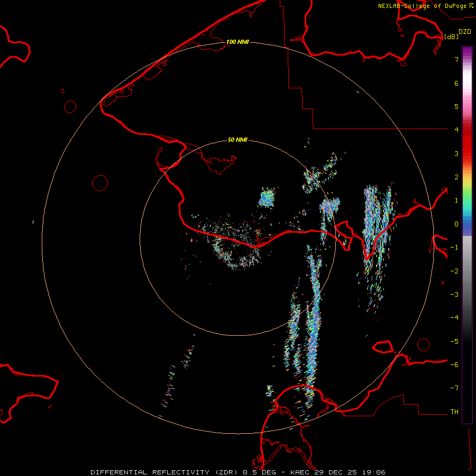Click the 5 dB tick label

(456, 106)
